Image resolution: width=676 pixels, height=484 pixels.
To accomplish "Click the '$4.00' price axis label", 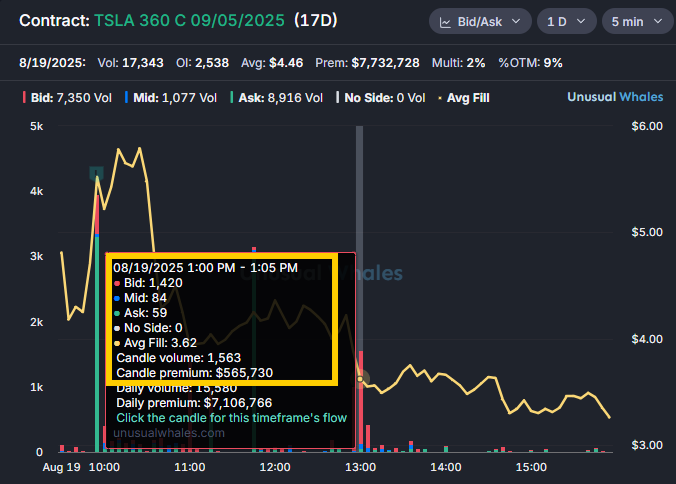I will point(647,339).
